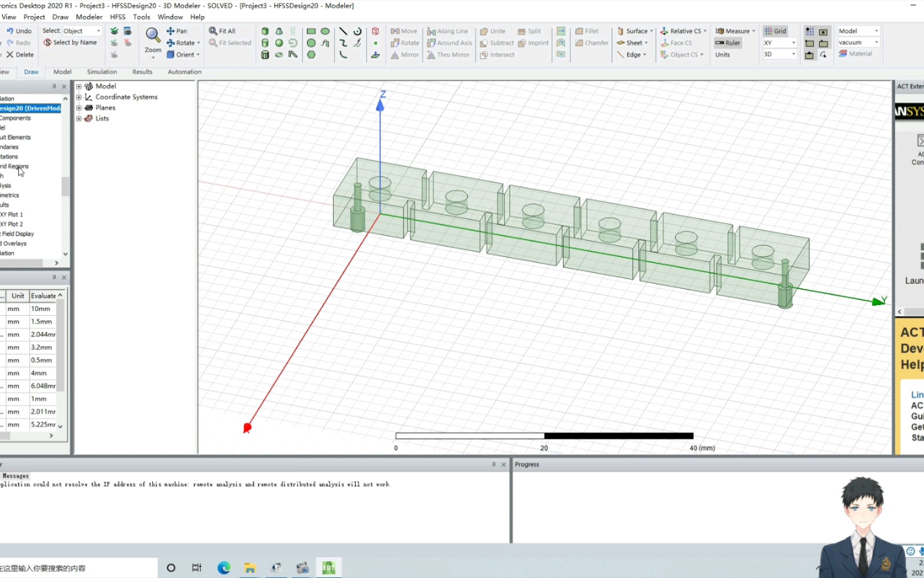The image size is (924, 578).
Task: Click the Select by Name icon
Action: pos(48,42)
